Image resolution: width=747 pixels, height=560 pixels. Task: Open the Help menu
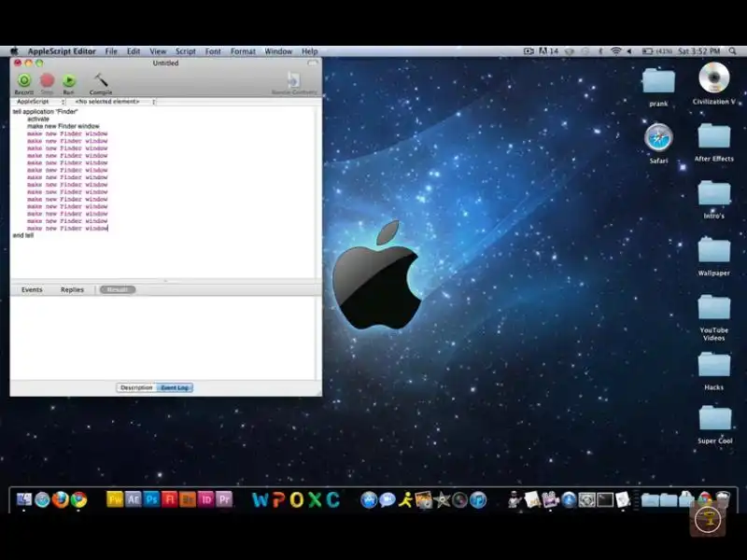[x=310, y=51]
